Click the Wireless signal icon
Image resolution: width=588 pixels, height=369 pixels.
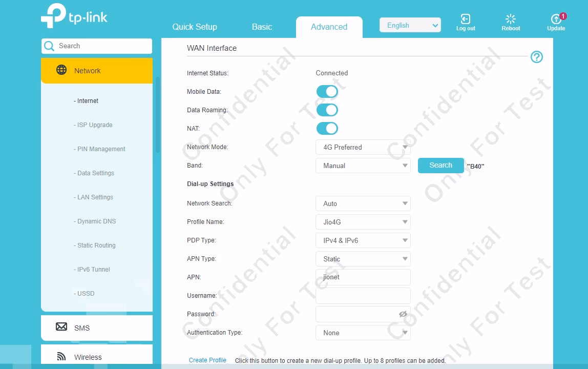61,356
